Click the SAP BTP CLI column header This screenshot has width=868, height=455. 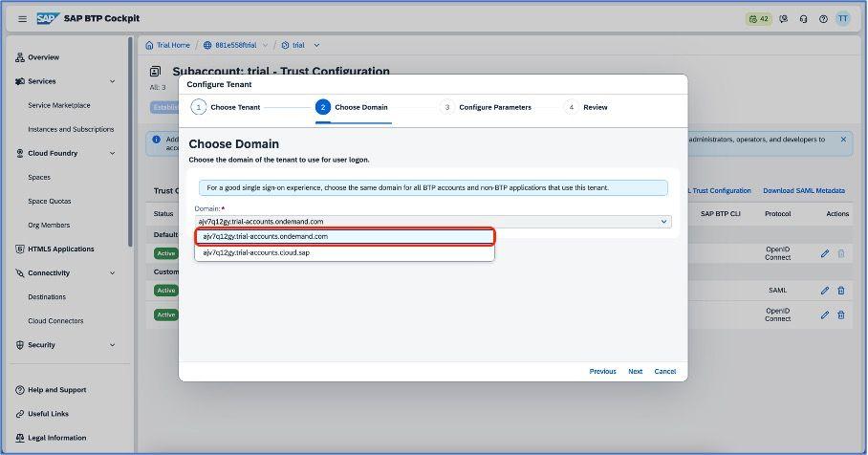point(720,214)
